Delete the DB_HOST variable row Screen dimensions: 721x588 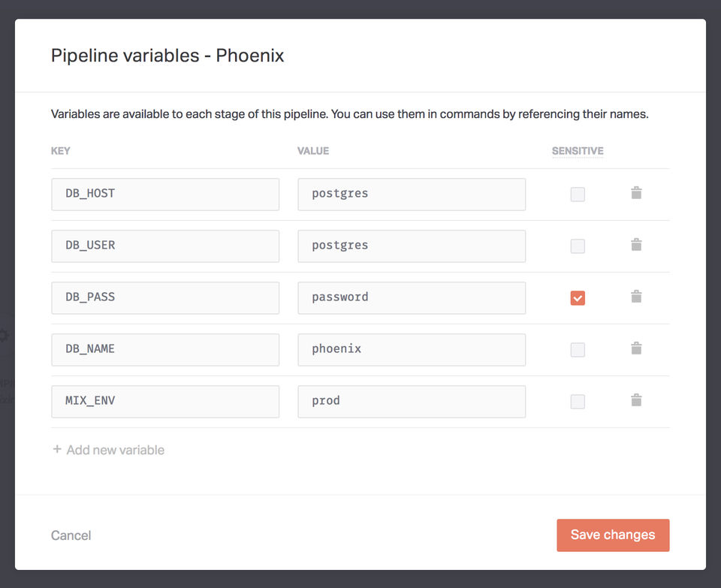pos(636,193)
